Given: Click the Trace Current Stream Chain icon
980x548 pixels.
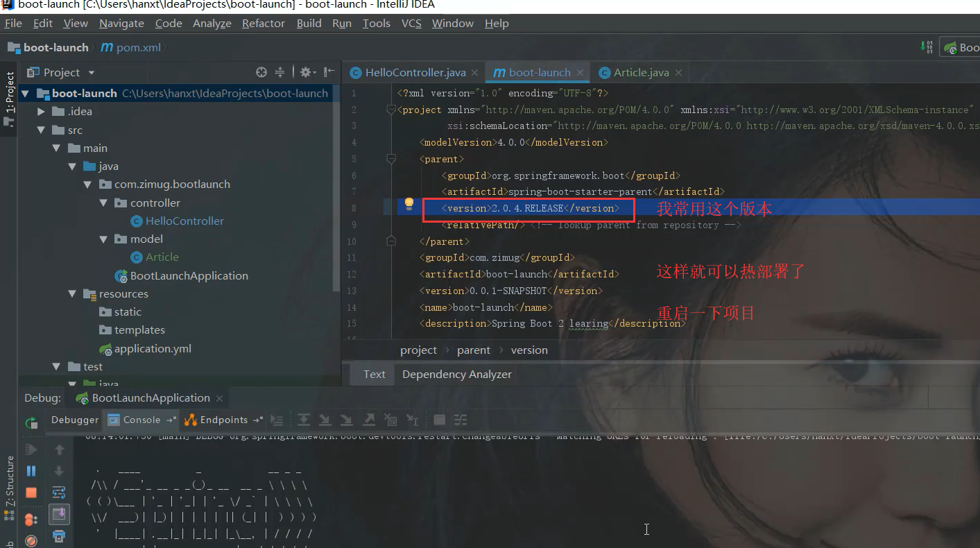Looking at the screenshot, I should (461, 420).
